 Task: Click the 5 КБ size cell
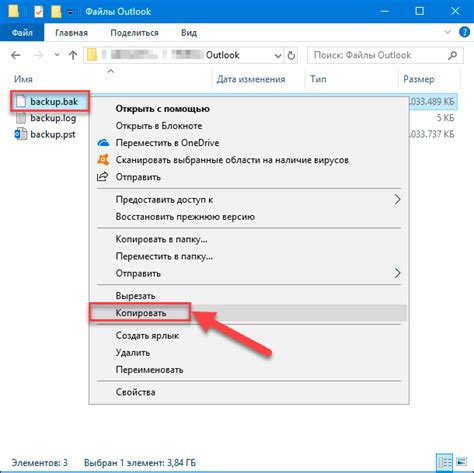(445, 118)
